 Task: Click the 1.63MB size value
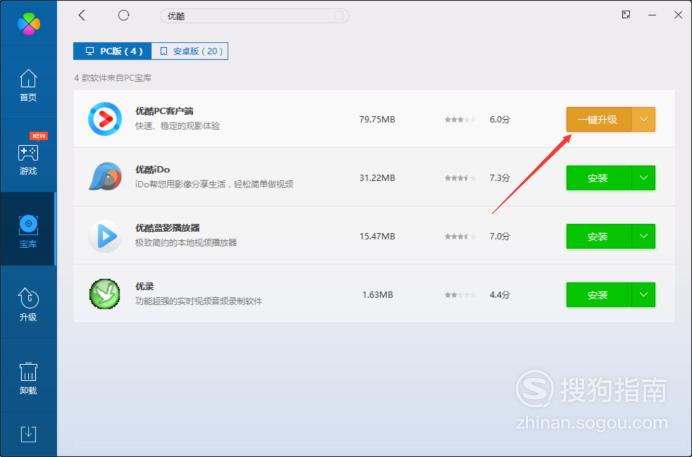378,295
